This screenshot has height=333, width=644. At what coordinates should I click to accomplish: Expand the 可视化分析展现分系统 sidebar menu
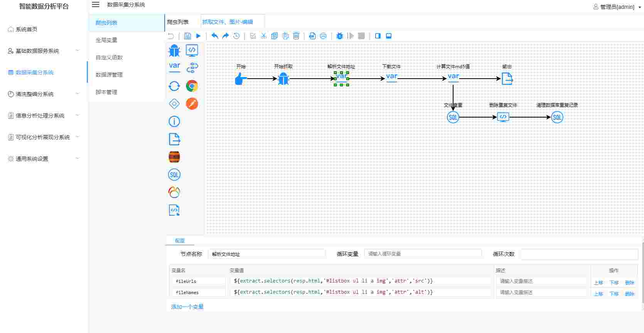pyautogui.click(x=44, y=137)
